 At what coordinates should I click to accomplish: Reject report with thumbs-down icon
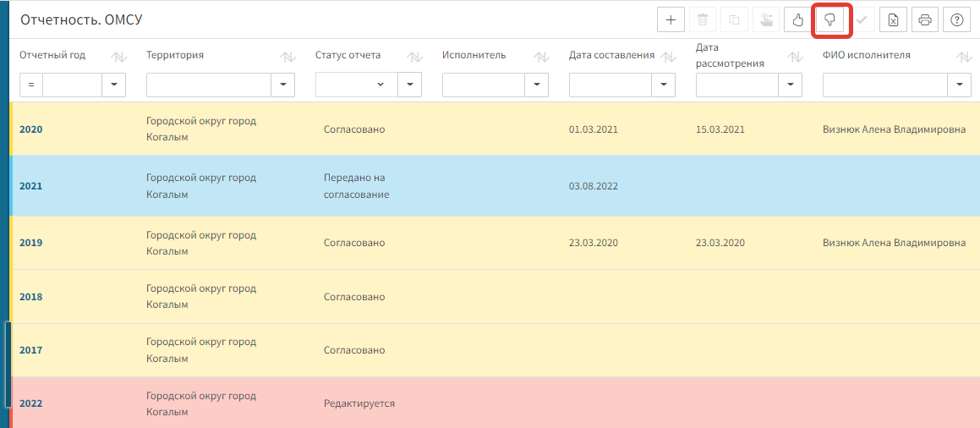tap(829, 20)
